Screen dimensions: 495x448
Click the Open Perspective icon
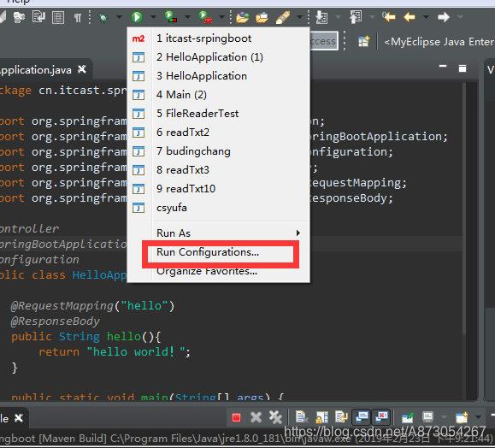click(363, 41)
